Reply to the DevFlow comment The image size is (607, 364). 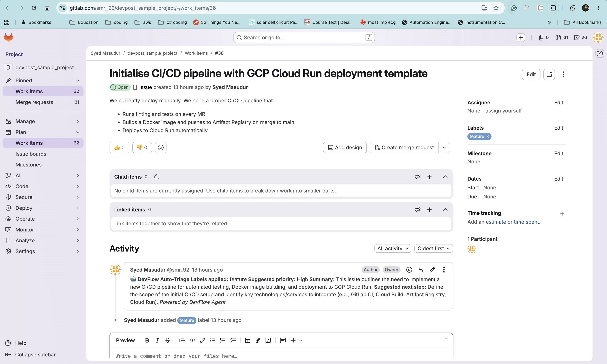pyautogui.click(x=421, y=270)
